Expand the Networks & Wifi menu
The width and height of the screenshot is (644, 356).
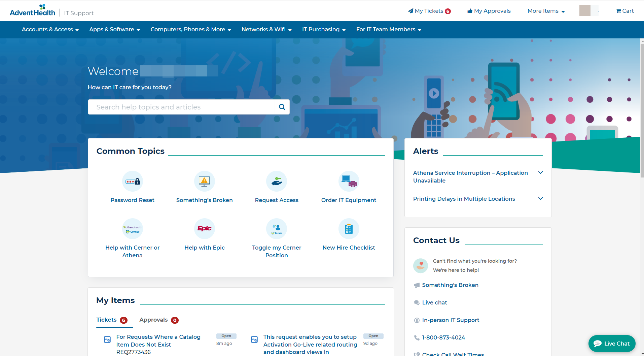click(266, 30)
